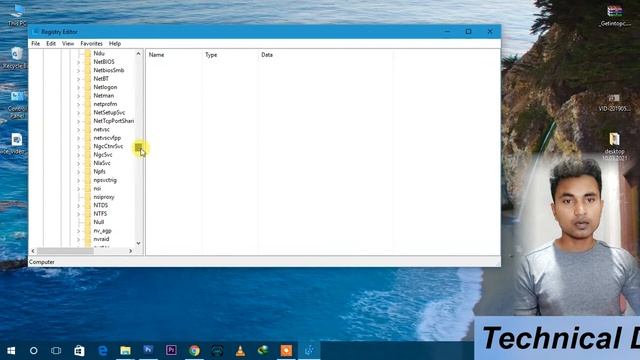Open the Windows Start menu
Screen dimensions: 640x360
pos(11,351)
